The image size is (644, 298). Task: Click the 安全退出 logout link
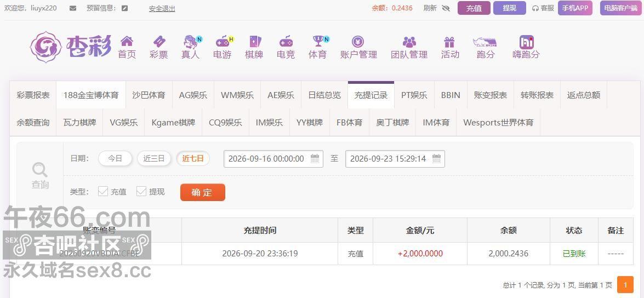162,8
